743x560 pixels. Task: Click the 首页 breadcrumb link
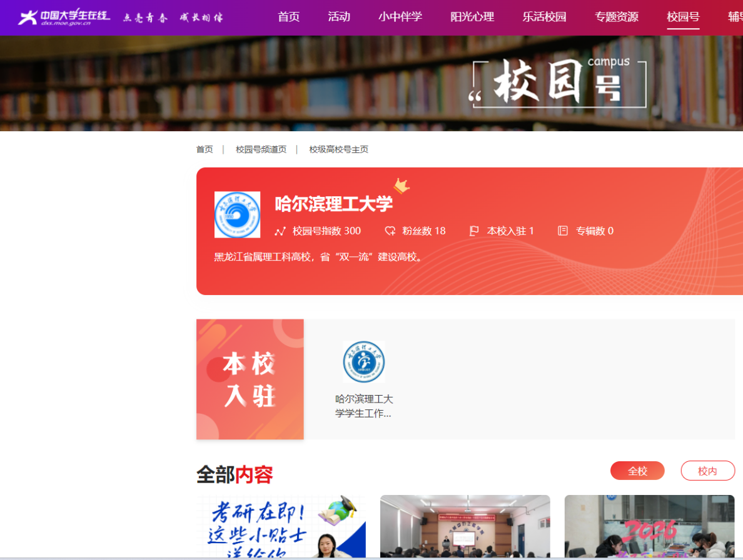pos(205,149)
